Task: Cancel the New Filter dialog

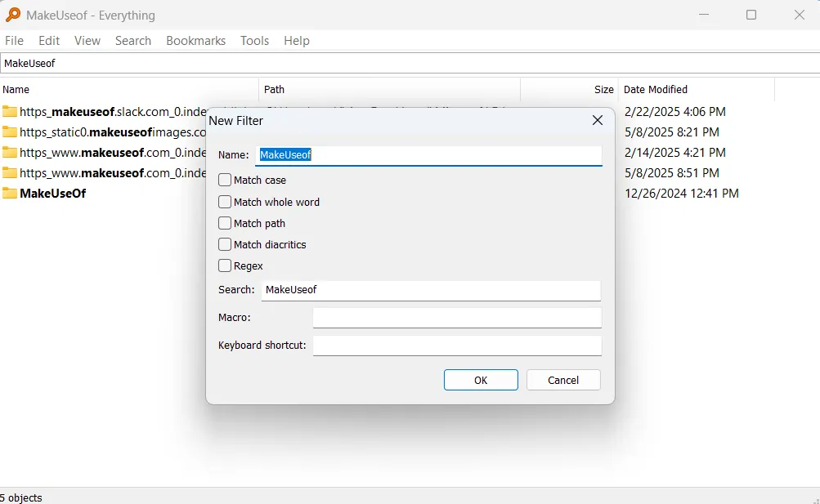Action: point(563,380)
